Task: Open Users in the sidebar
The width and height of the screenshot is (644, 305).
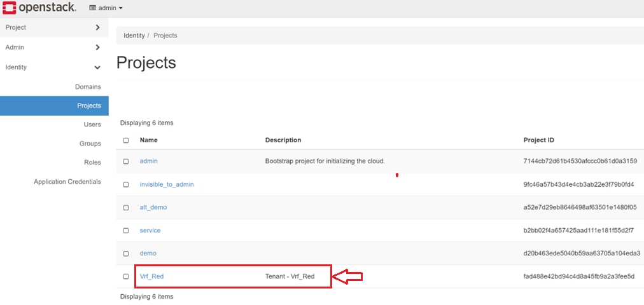Action: pos(92,125)
